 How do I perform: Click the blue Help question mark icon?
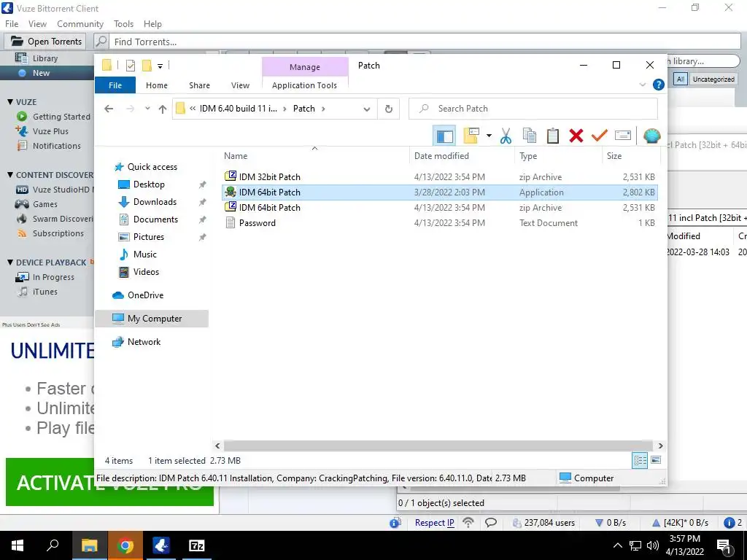(659, 85)
